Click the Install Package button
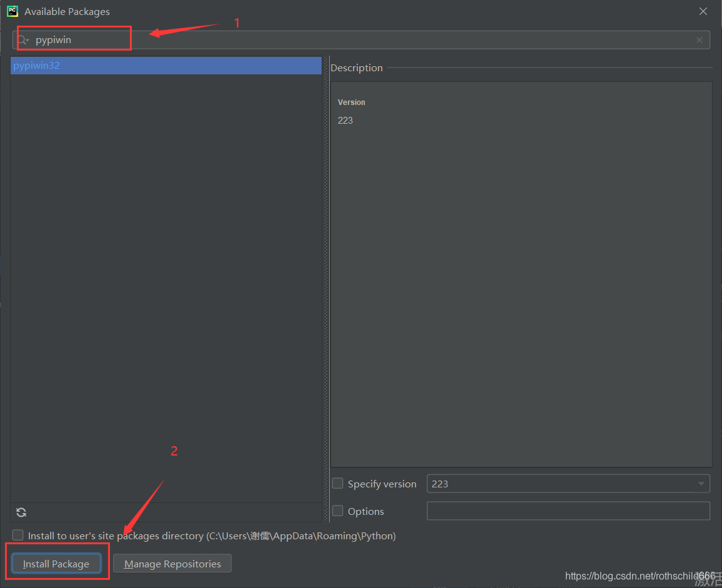Image resolution: width=722 pixels, height=588 pixels. click(56, 564)
